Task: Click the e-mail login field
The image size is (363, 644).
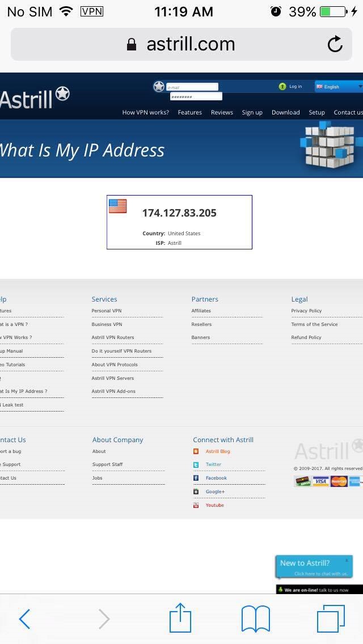Action: click(x=192, y=87)
